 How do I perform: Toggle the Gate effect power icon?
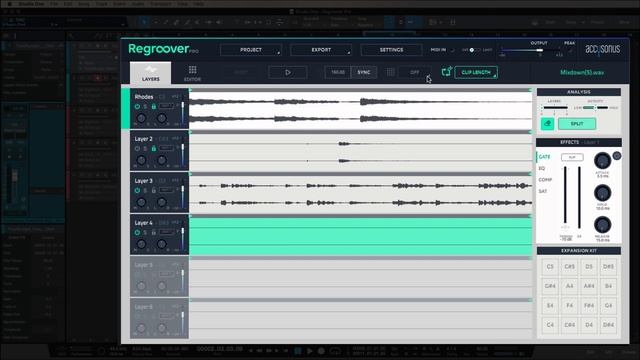tap(617, 156)
